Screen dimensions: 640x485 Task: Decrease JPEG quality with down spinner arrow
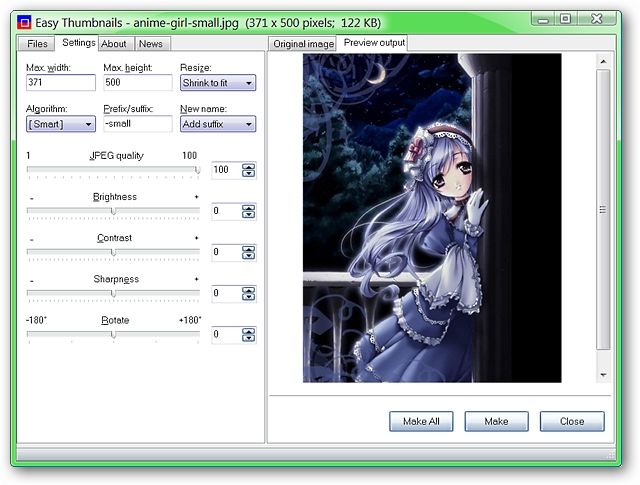click(249, 174)
